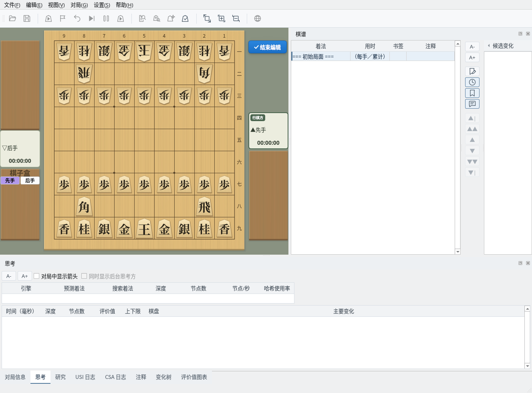Screen dimensions: 532x393
Task: Click the thinking panel scrollbar up arrow
Action: (x=527, y=308)
